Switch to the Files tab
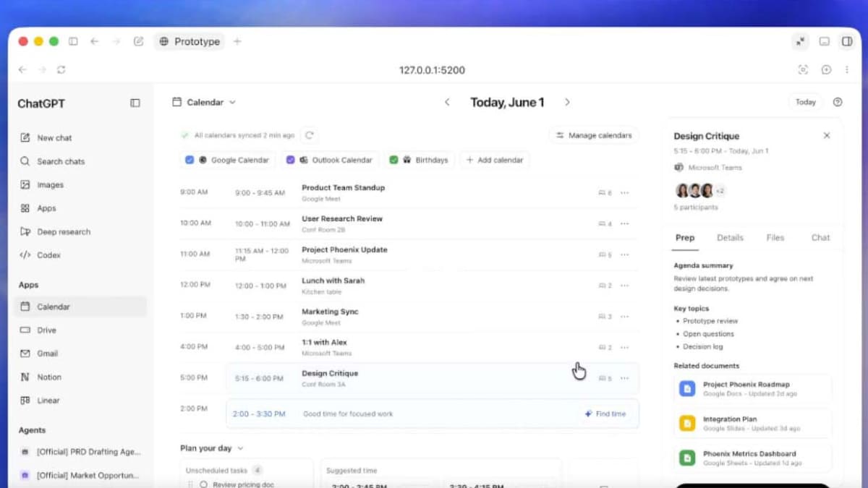The width and height of the screenshot is (868, 488). pos(775,238)
